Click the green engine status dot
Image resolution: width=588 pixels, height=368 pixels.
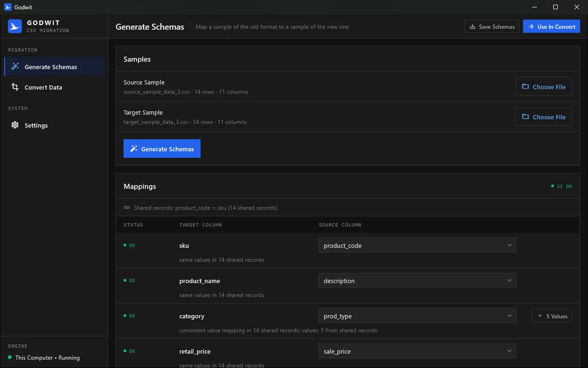[10, 357]
